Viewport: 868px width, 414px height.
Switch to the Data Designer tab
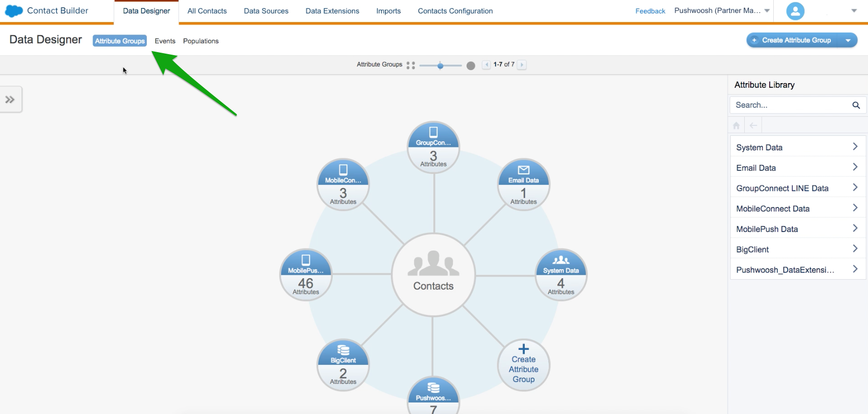coord(146,11)
